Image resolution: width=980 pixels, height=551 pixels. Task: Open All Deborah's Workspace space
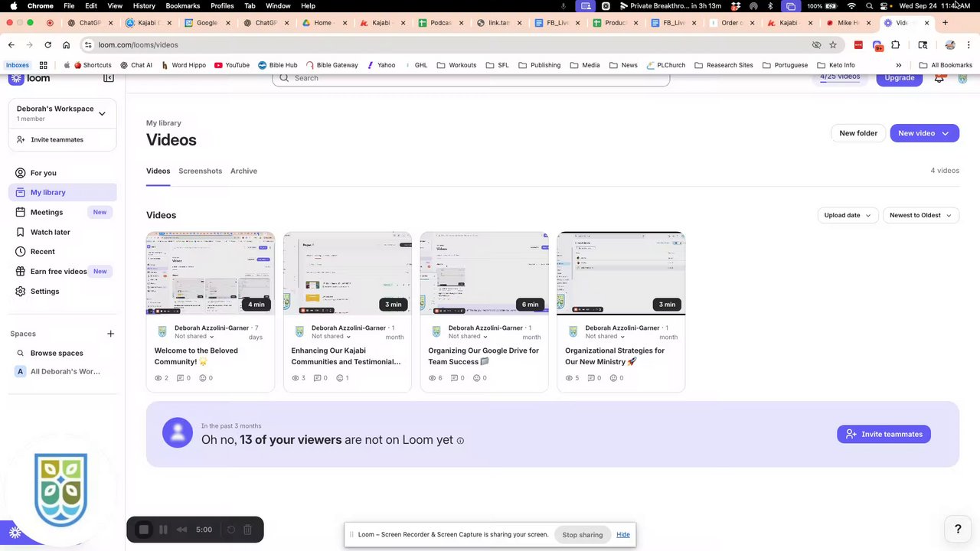tap(63, 372)
